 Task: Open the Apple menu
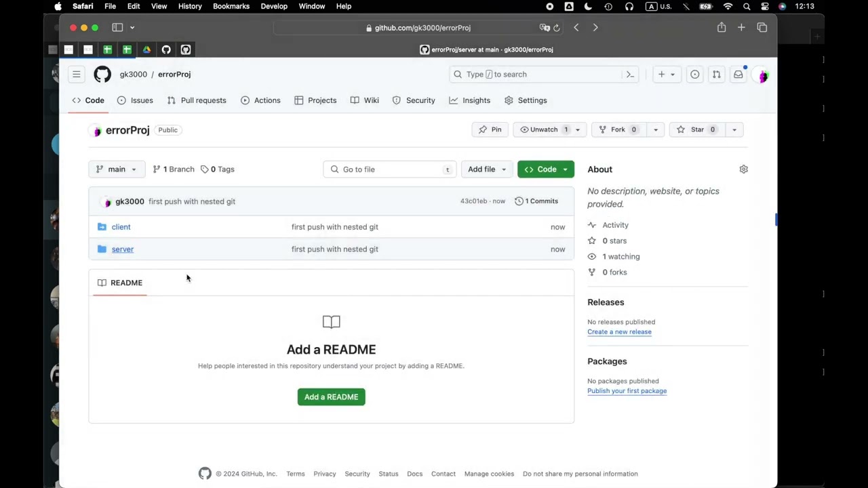click(58, 6)
